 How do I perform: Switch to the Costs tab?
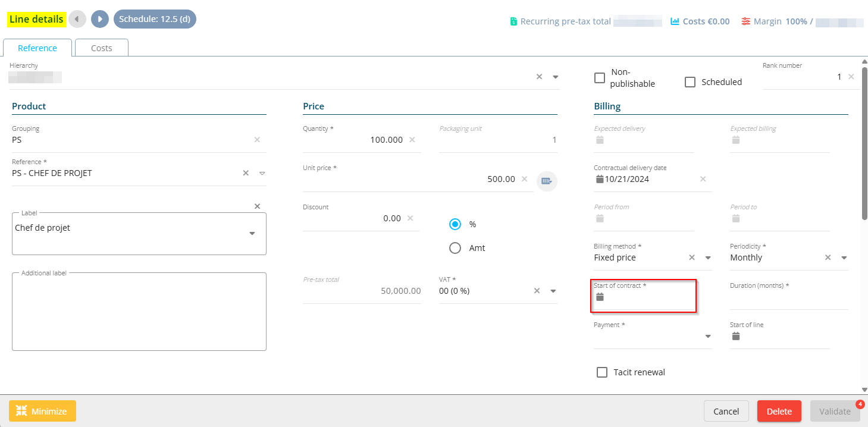tap(102, 48)
